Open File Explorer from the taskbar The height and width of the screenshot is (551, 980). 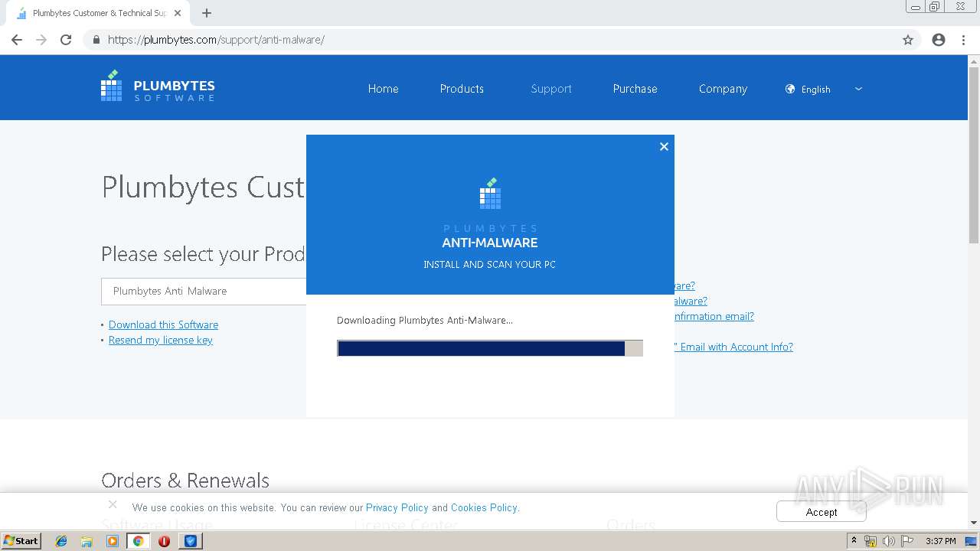coord(87,541)
